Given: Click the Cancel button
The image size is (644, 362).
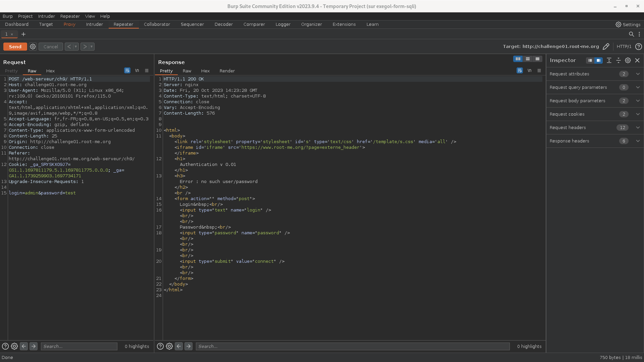Looking at the screenshot, I should (51, 47).
